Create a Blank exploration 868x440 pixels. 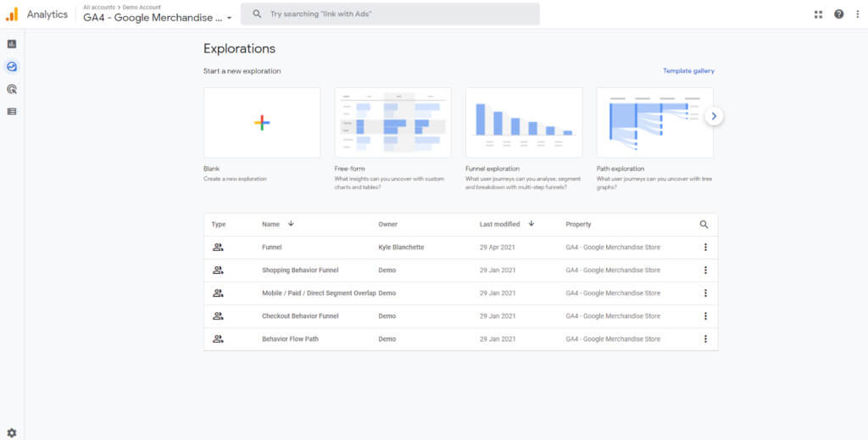pyautogui.click(x=262, y=123)
